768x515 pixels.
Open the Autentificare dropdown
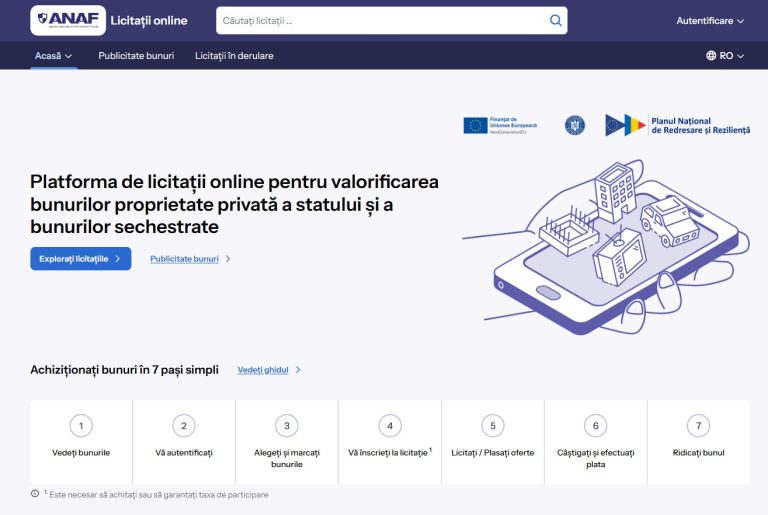point(710,20)
